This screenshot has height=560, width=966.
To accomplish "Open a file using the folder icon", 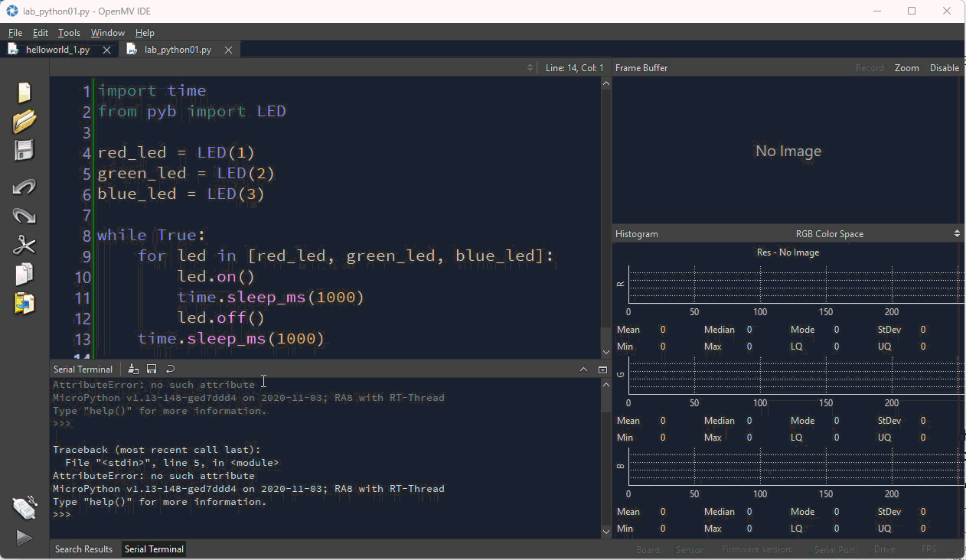I will pyautogui.click(x=24, y=122).
